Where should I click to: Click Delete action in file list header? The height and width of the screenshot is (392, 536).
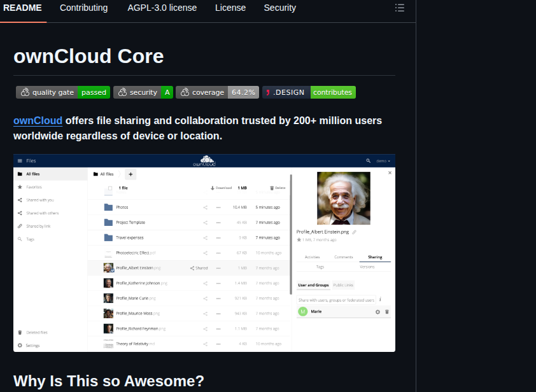pyautogui.click(x=278, y=188)
